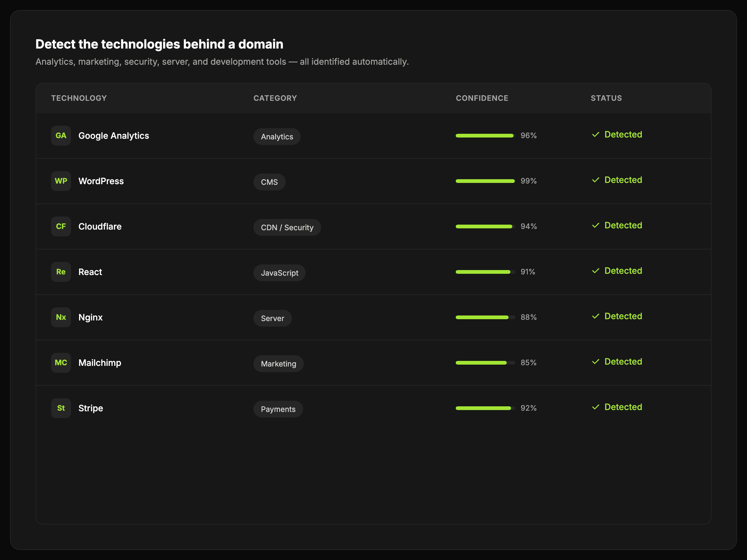Click the GA Google Analytics icon badge

[x=61, y=136]
